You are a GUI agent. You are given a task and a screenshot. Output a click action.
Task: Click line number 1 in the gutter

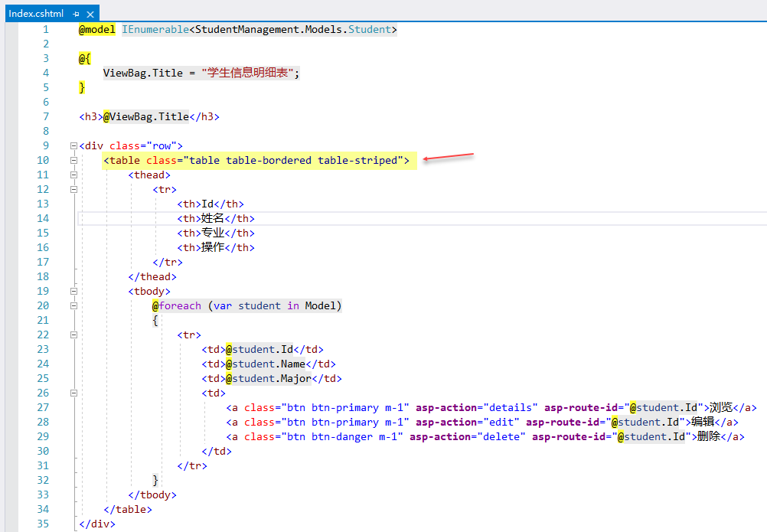[x=45, y=28]
